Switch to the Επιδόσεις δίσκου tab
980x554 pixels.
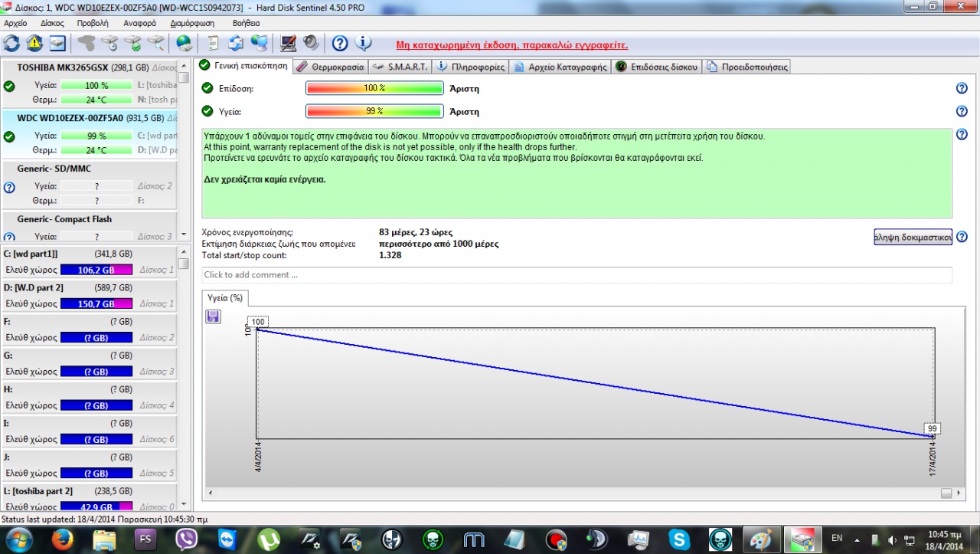point(657,67)
